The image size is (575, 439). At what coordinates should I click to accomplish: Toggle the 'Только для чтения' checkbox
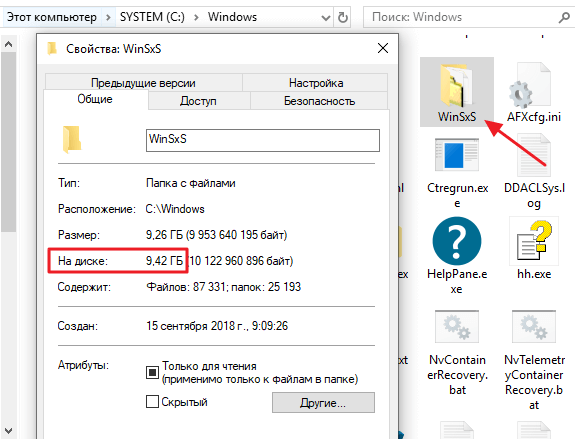152,372
